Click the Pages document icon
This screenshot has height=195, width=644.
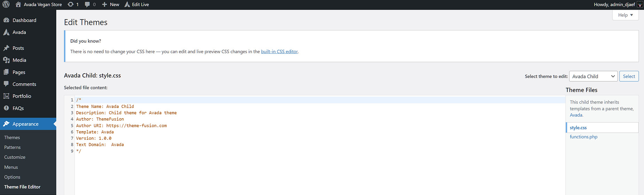(6, 72)
